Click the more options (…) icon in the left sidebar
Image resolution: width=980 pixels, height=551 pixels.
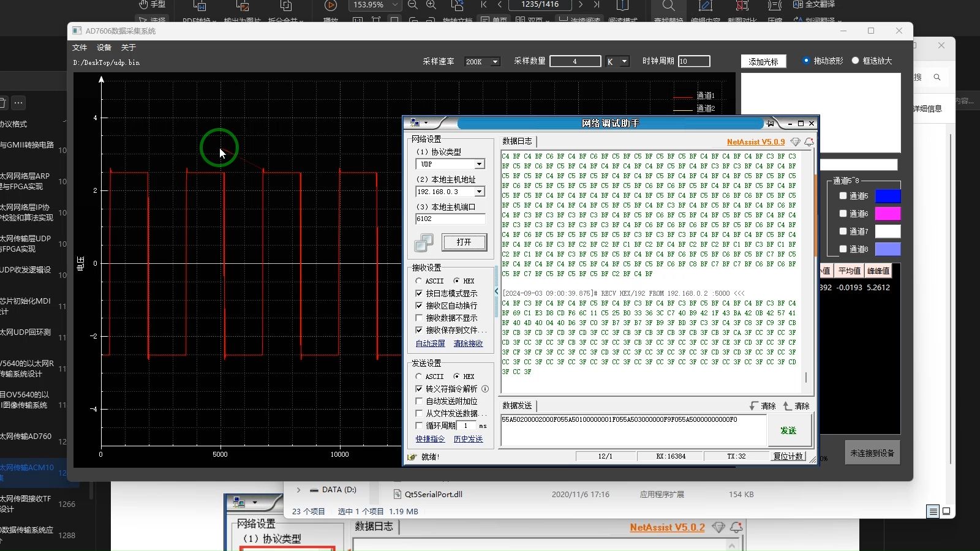18,103
